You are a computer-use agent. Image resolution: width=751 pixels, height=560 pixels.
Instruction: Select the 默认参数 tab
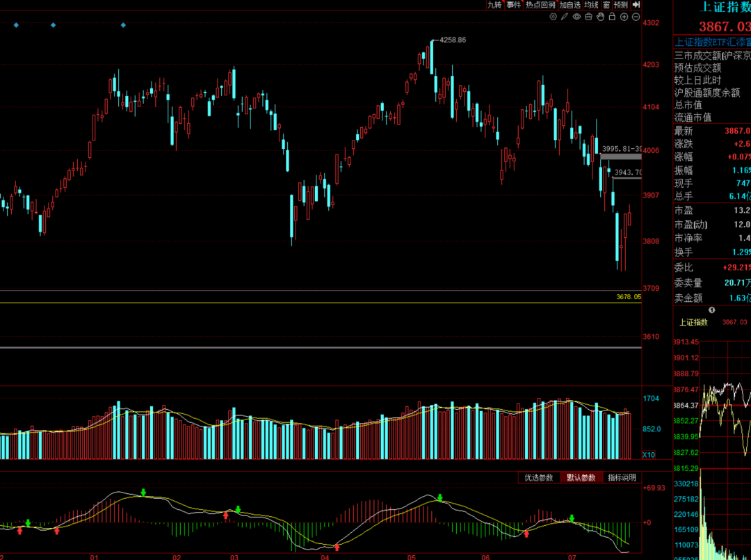[x=581, y=478]
